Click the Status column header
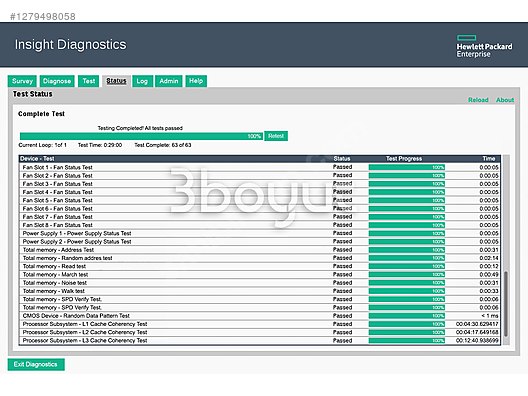 (342, 159)
